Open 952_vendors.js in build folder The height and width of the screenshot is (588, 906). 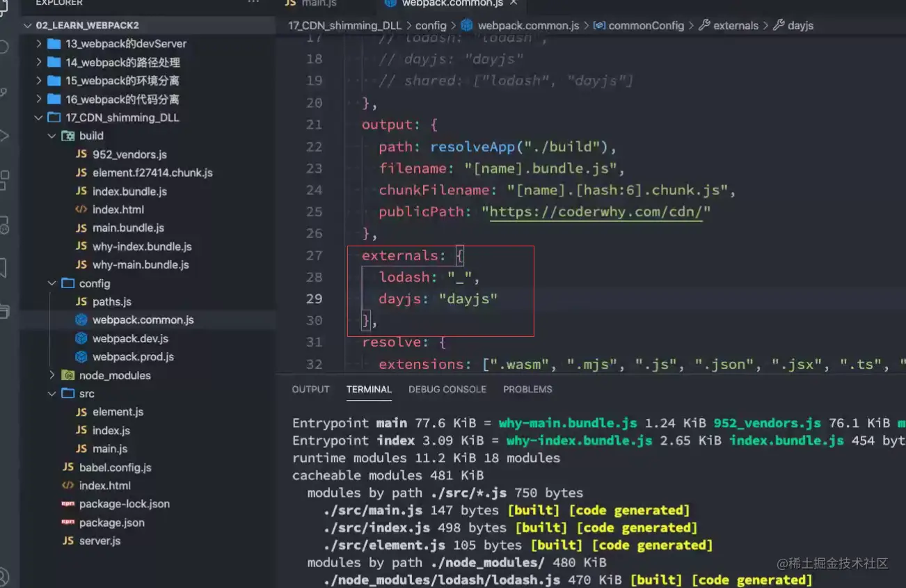129,154
